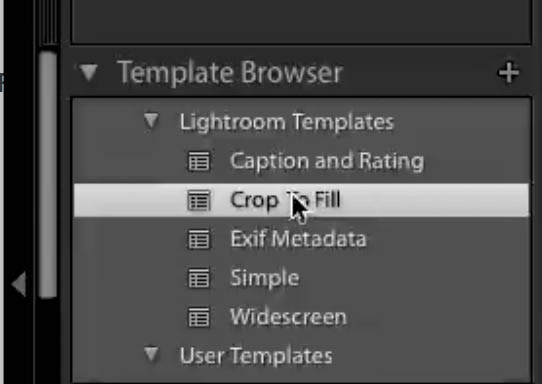The image size is (542, 384).
Task: Click the Template Browser panel title
Action: click(x=230, y=73)
